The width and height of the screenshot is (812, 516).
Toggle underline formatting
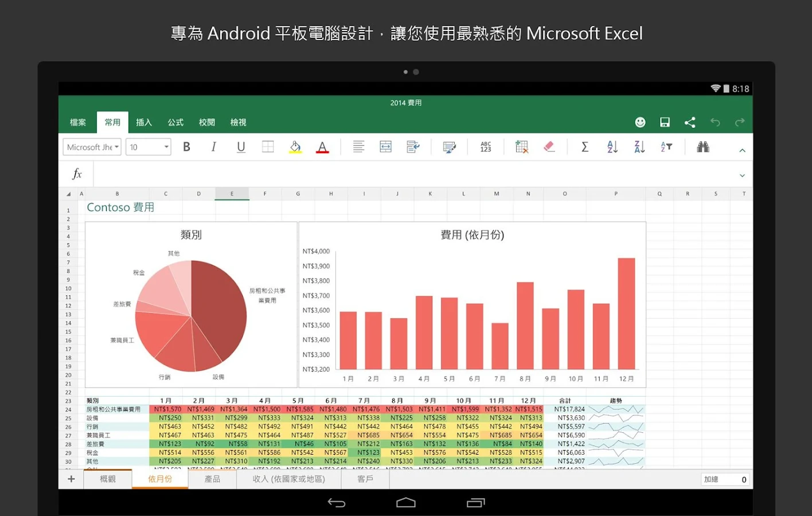(x=241, y=147)
